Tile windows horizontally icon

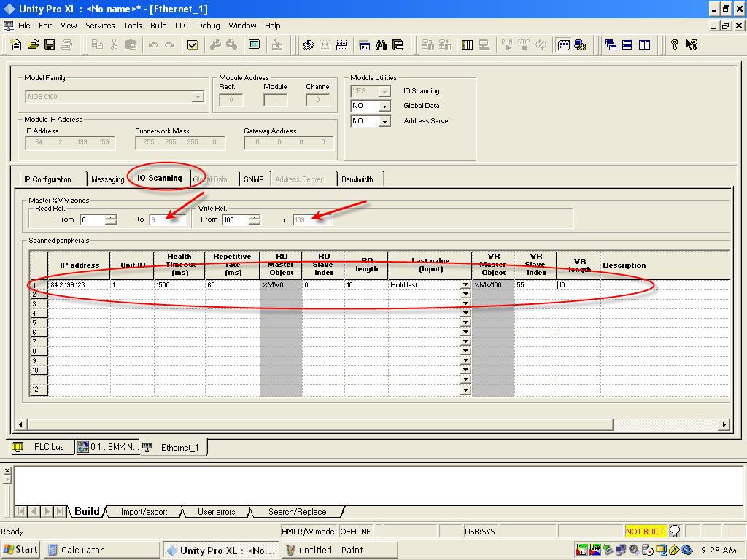pyautogui.click(x=627, y=44)
